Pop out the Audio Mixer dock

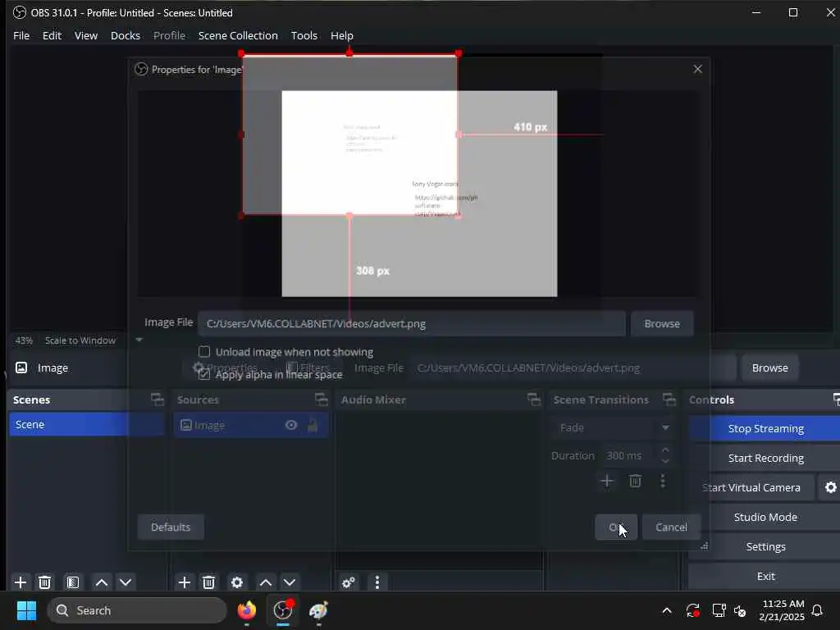pos(533,399)
